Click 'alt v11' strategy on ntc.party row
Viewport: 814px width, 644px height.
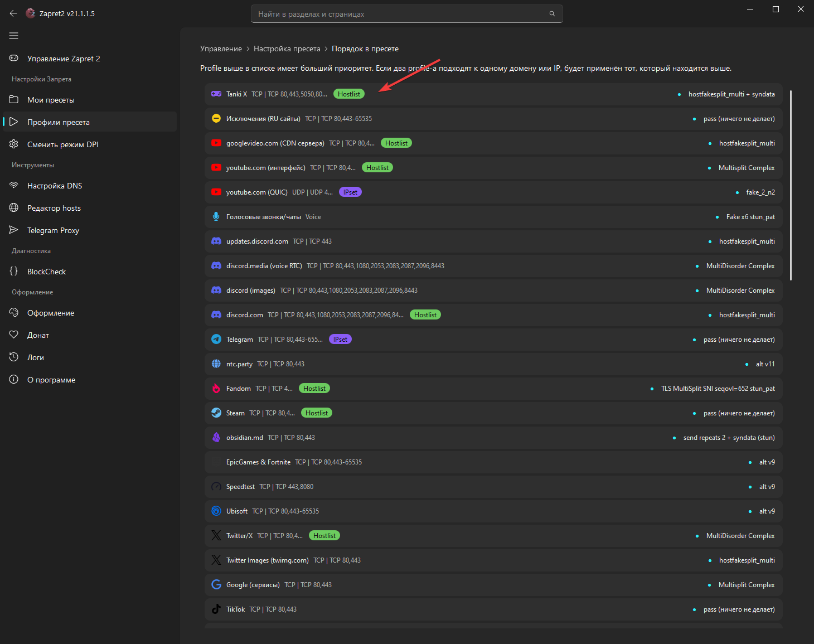pyautogui.click(x=765, y=364)
